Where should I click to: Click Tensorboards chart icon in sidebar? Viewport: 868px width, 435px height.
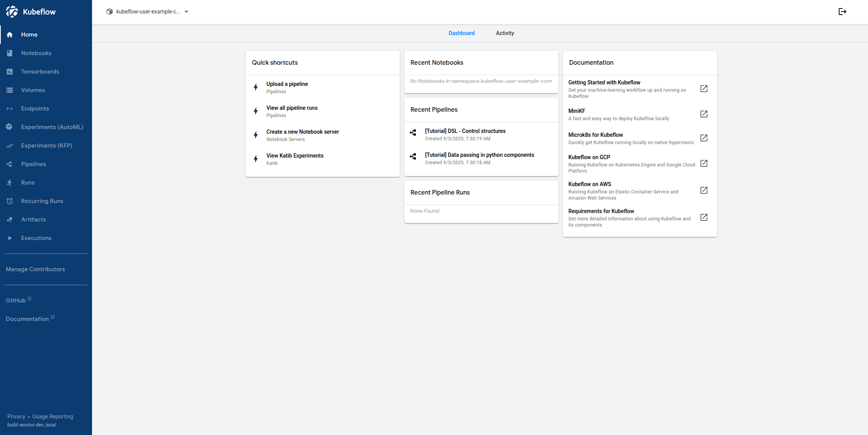point(10,72)
